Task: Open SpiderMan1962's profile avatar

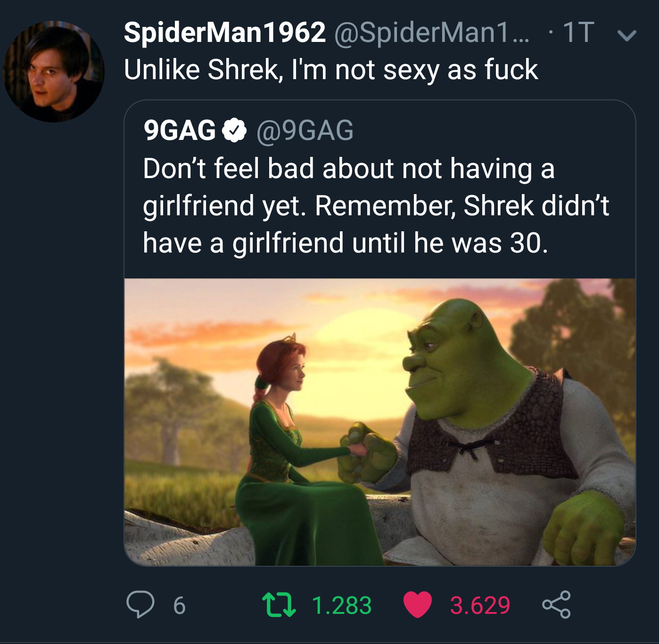Action: (x=54, y=71)
